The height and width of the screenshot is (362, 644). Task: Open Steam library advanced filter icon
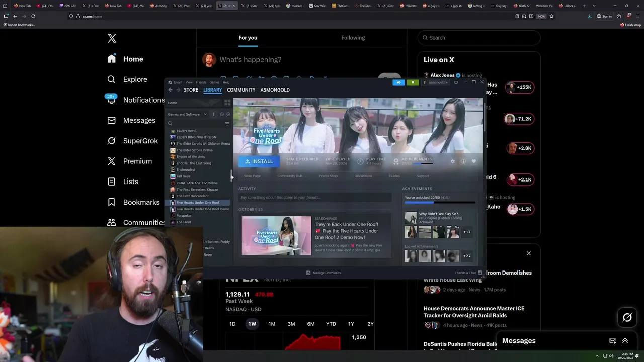coord(227,124)
